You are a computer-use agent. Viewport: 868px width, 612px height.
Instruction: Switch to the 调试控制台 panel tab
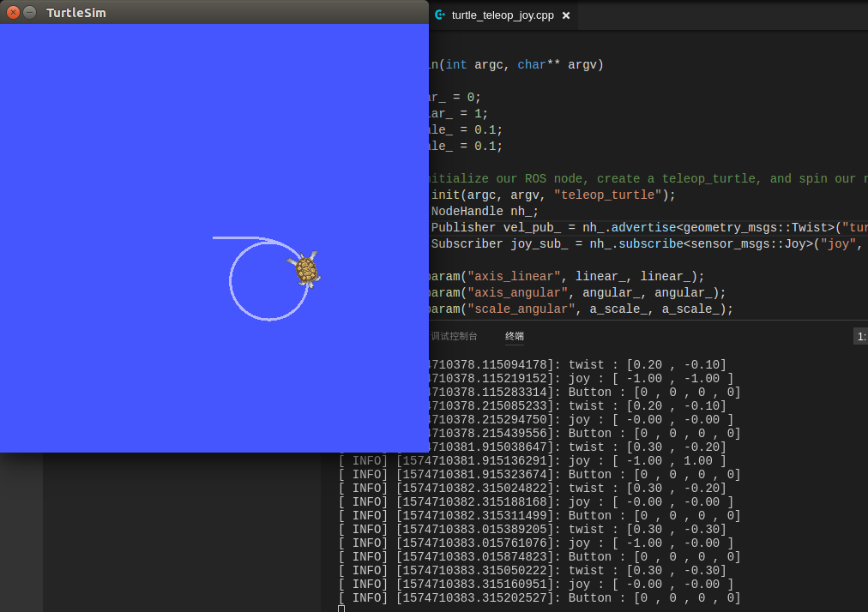(454, 336)
